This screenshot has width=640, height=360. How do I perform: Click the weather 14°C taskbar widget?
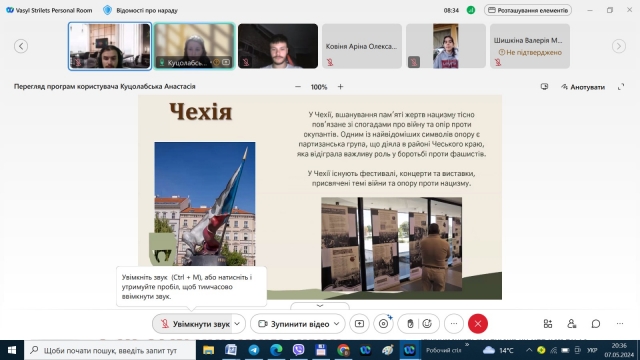coord(498,350)
